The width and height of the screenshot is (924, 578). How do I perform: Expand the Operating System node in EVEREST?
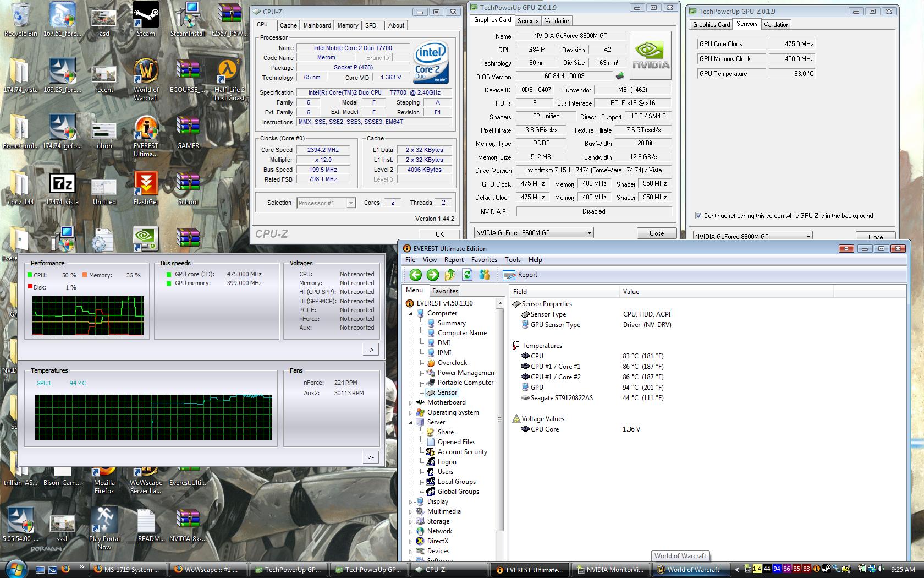[x=410, y=412]
